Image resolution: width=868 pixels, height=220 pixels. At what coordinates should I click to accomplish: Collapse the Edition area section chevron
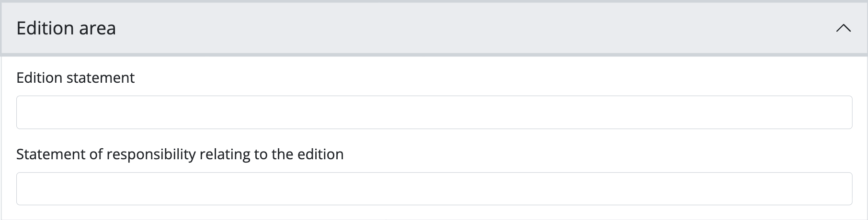[843, 28]
